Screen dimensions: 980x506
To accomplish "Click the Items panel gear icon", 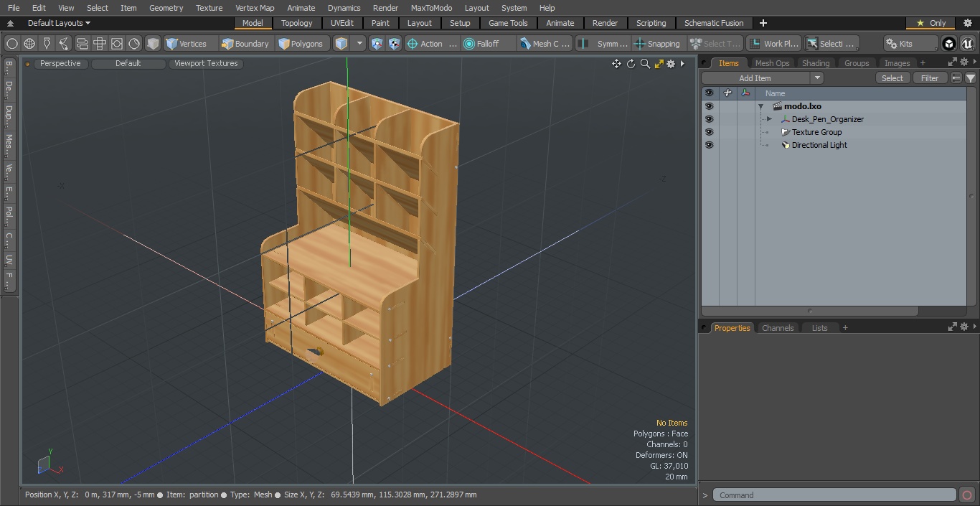I will coord(964,62).
